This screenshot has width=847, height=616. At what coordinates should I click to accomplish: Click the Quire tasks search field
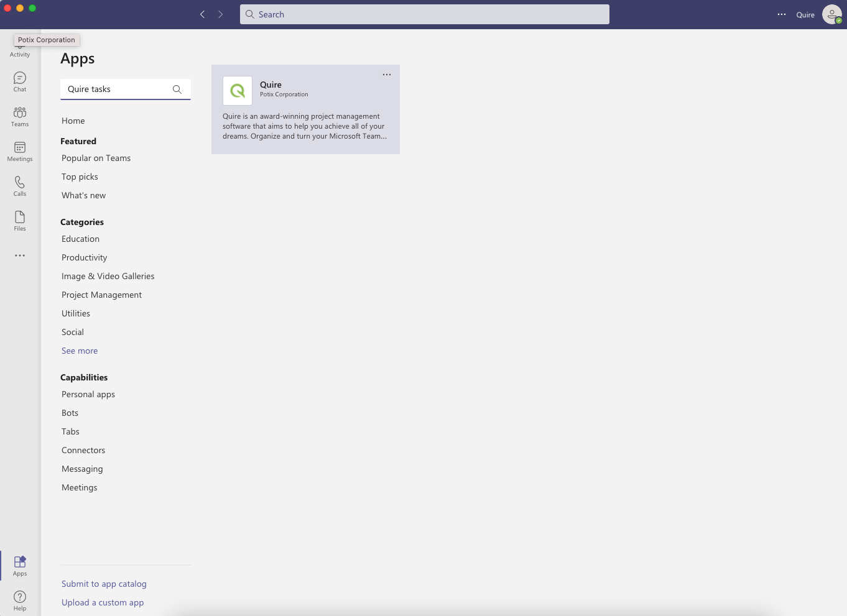126,90
